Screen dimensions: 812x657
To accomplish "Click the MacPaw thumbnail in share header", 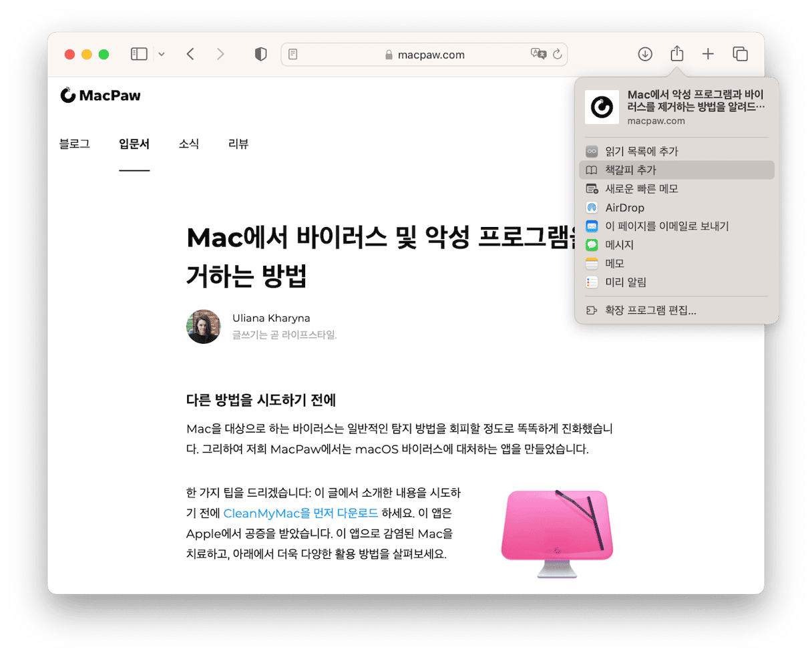I will pyautogui.click(x=602, y=107).
